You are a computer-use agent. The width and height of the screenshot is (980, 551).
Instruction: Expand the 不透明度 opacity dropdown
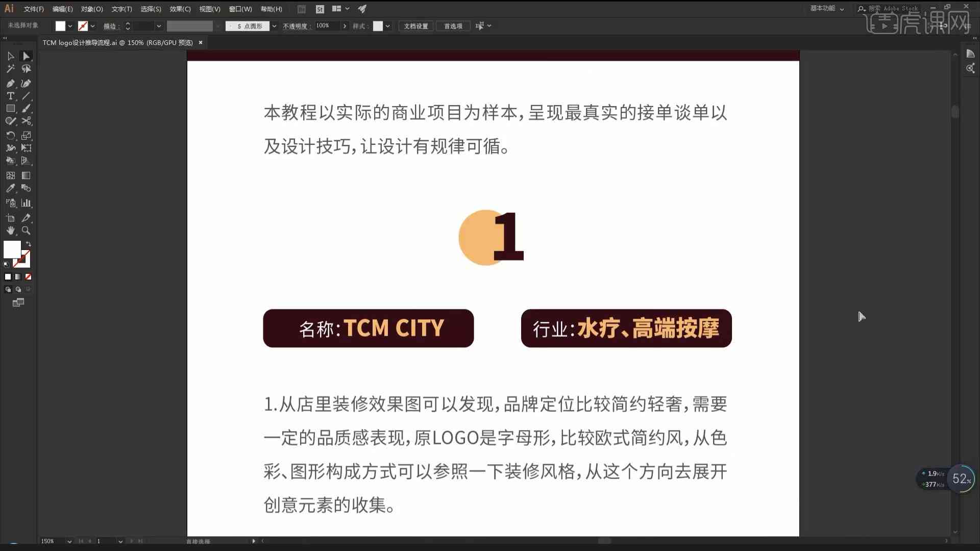[344, 26]
